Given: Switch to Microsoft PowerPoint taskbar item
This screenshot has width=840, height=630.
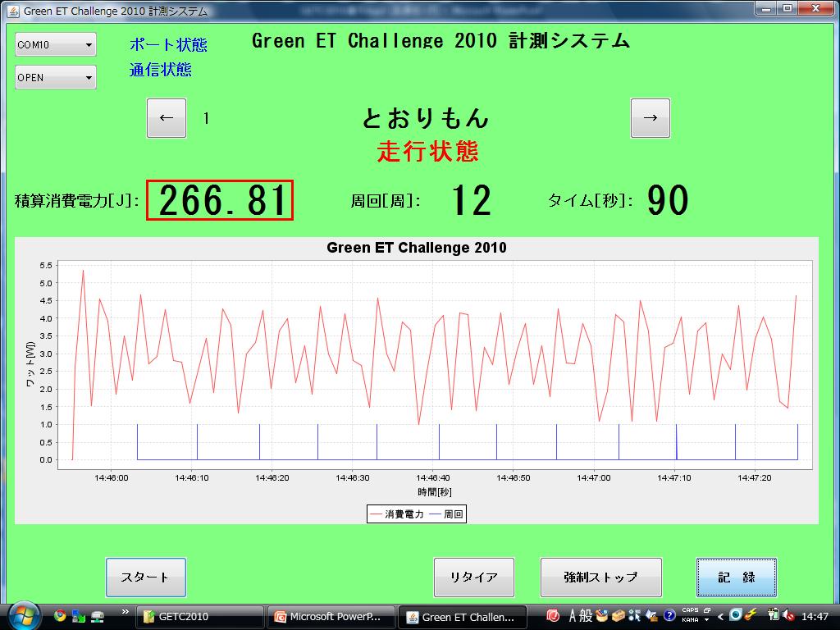Looking at the screenshot, I should [x=333, y=617].
